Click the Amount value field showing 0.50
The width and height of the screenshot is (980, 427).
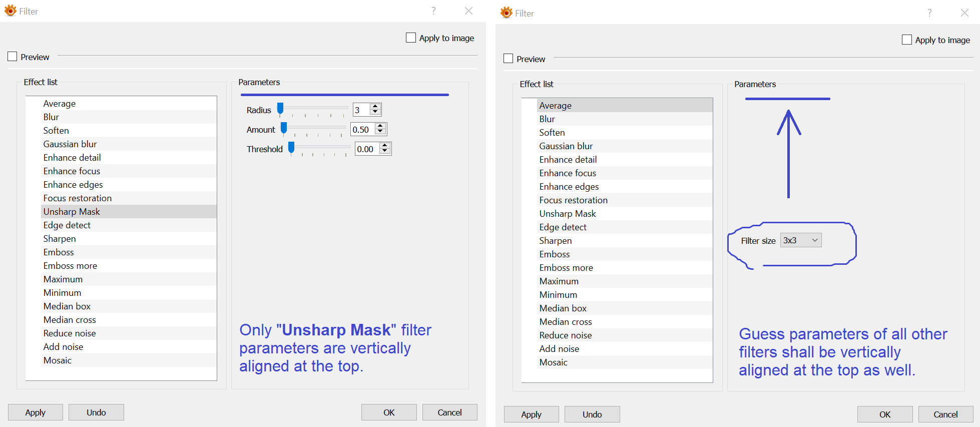[363, 129]
